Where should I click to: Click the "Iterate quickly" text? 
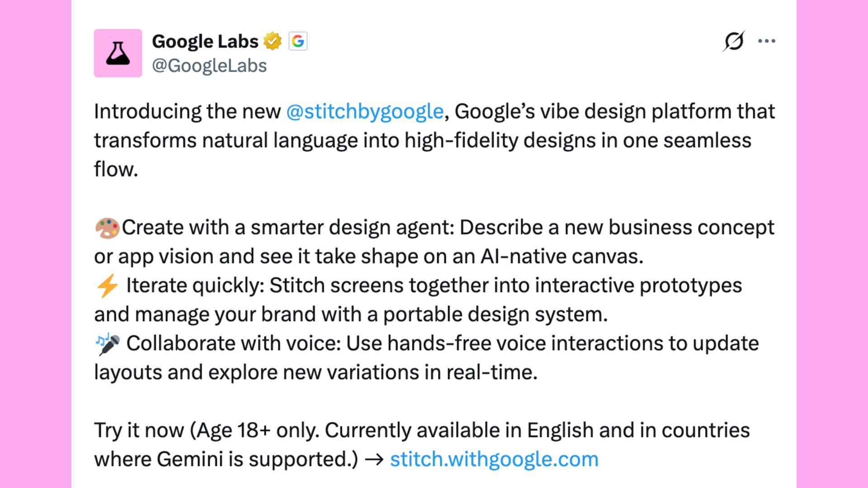[194, 286]
